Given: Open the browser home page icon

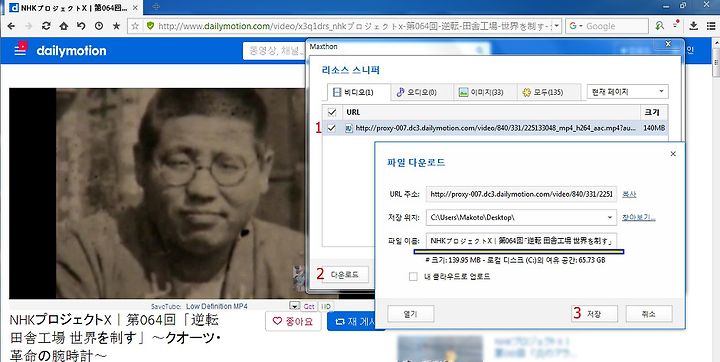Looking at the screenshot, I should (64, 26).
